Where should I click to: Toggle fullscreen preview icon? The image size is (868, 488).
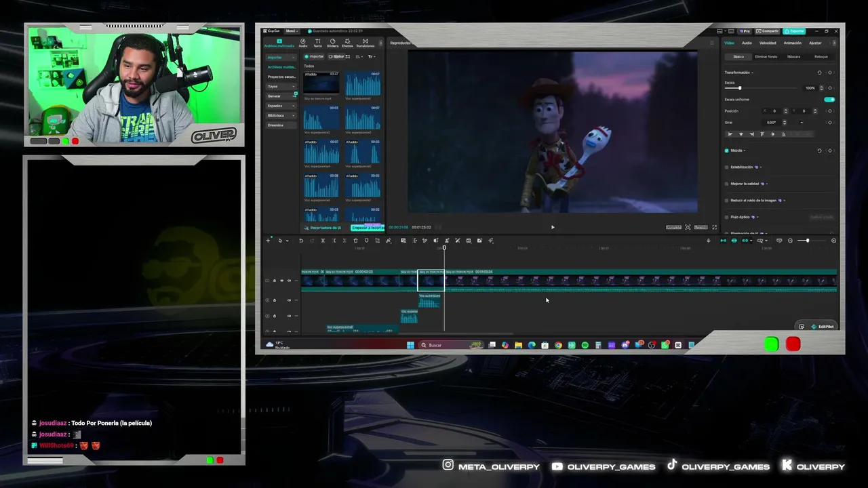tap(714, 228)
